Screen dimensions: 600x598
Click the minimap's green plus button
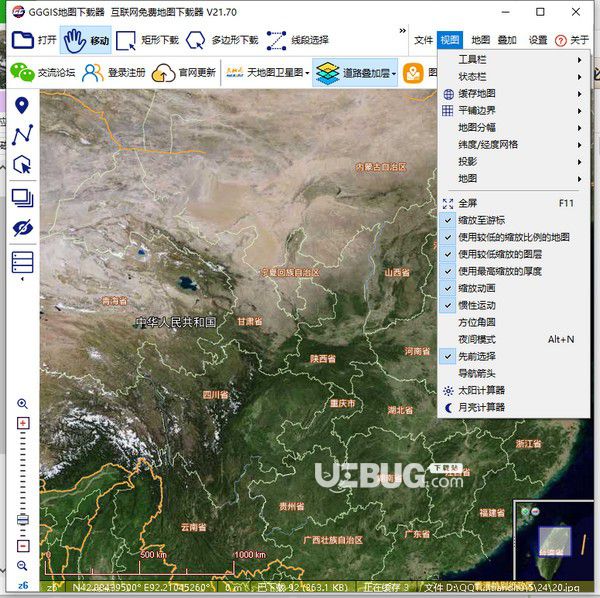tap(525, 511)
